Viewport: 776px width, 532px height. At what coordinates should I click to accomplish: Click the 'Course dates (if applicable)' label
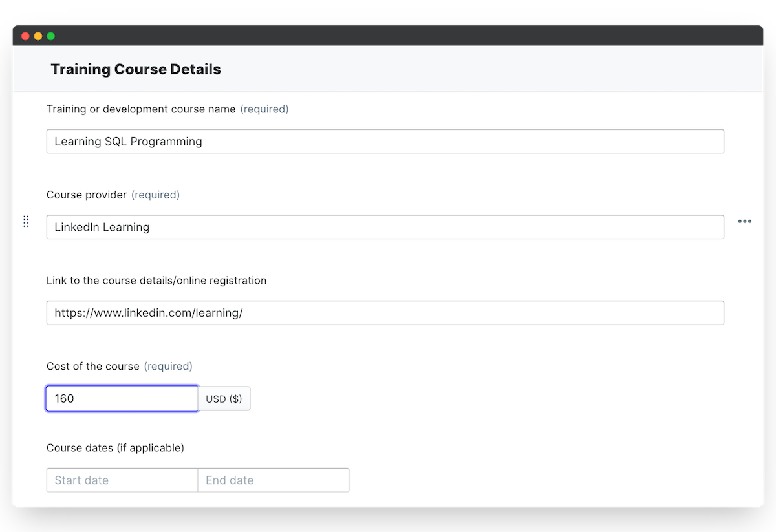coord(115,448)
